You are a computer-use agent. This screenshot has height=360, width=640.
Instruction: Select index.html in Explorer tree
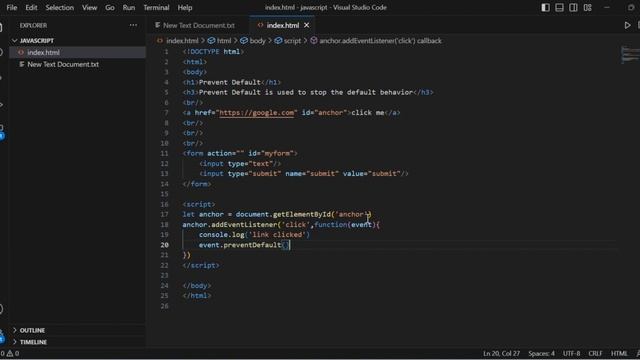tap(78, 52)
